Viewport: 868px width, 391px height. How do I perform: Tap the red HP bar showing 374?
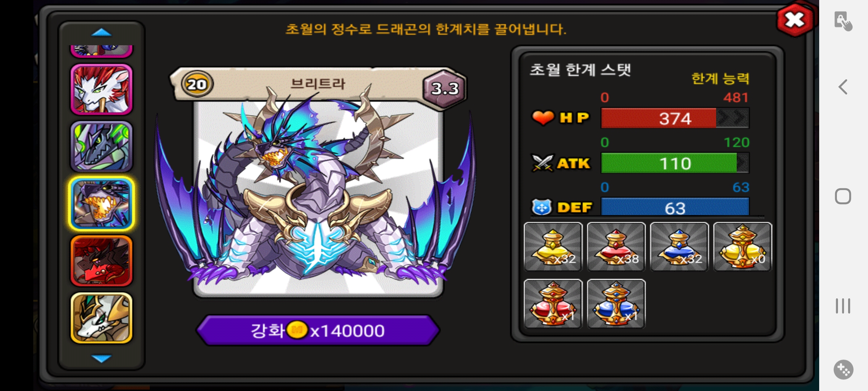coord(675,118)
